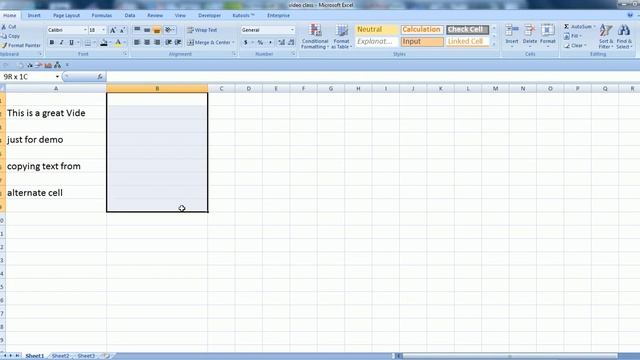
Task: Open Format as Table gallery
Action: coord(341,36)
